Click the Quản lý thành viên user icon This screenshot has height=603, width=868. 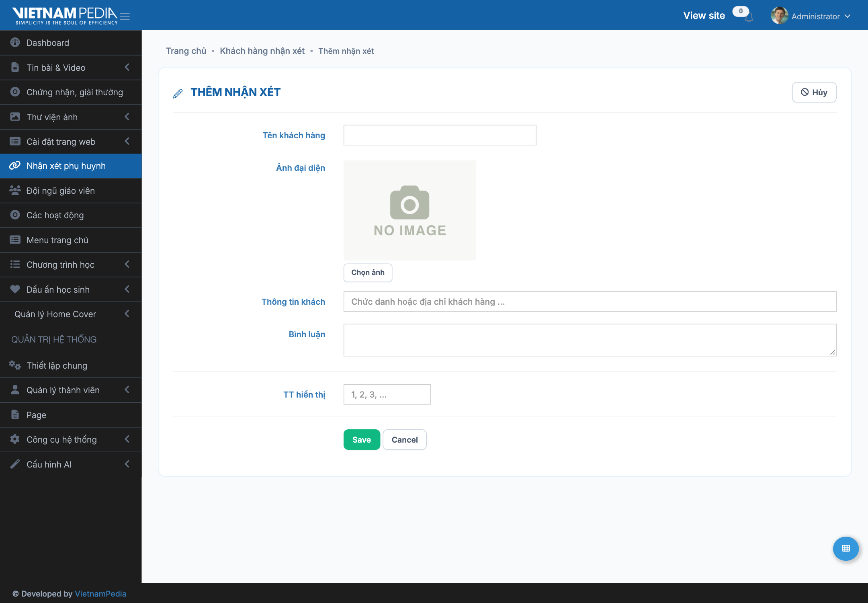(x=15, y=390)
